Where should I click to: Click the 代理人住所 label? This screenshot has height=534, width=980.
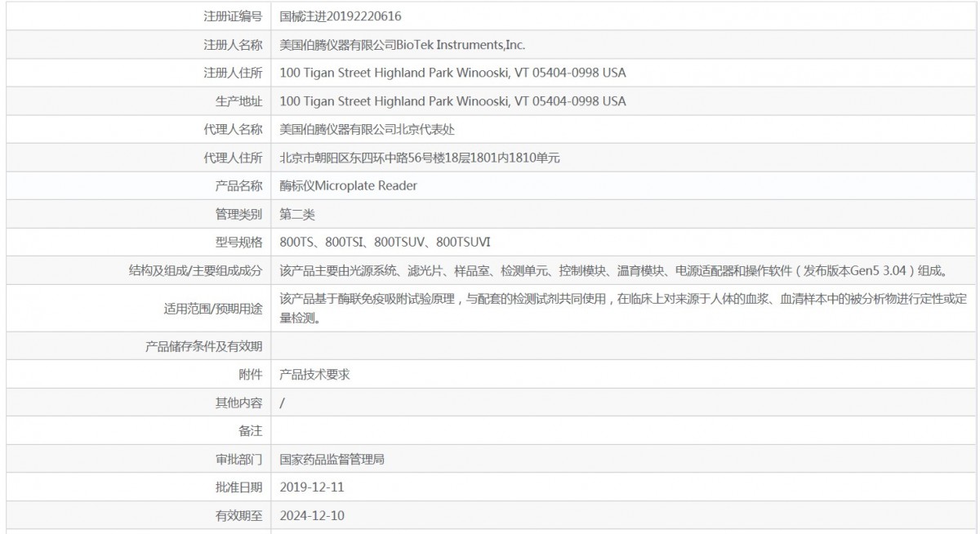tap(233, 158)
